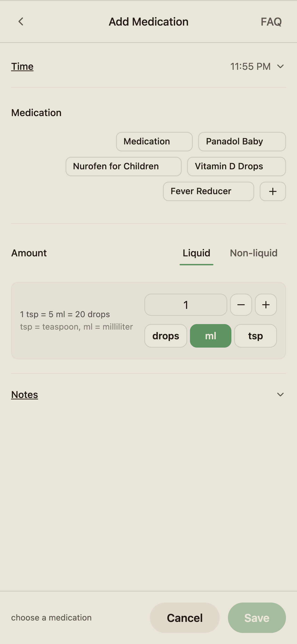This screenshot has height=644, width=297.
Task: Select the Panadol Baby medication
Action: point(242,141)
